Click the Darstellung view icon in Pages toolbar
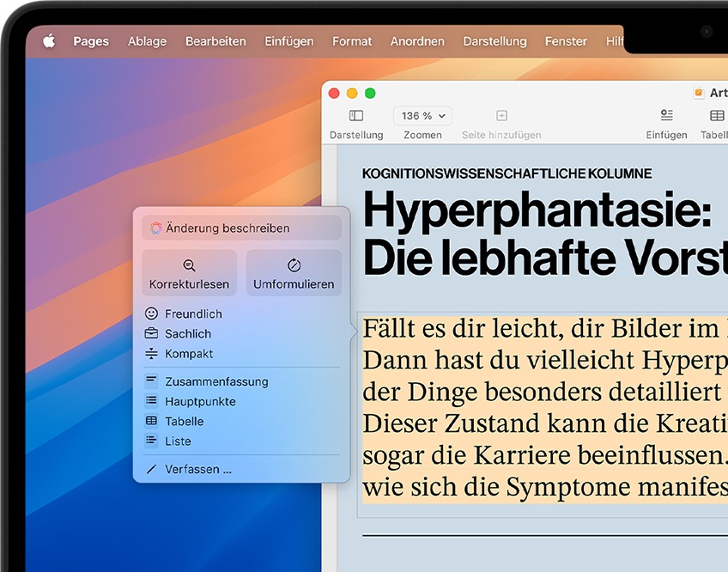 point(355,115)
